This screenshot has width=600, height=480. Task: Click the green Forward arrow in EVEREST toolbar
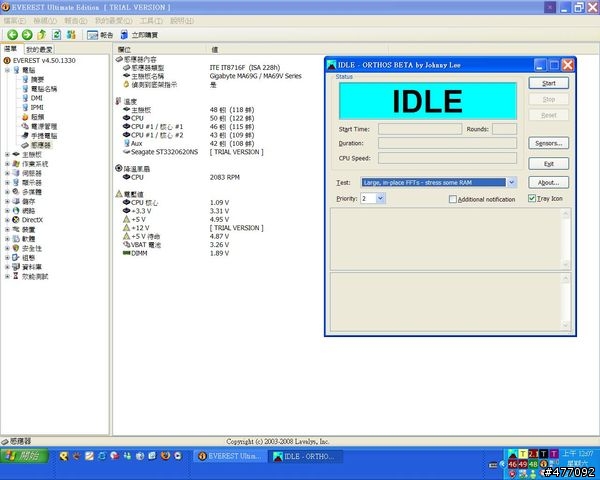point(27,35)
